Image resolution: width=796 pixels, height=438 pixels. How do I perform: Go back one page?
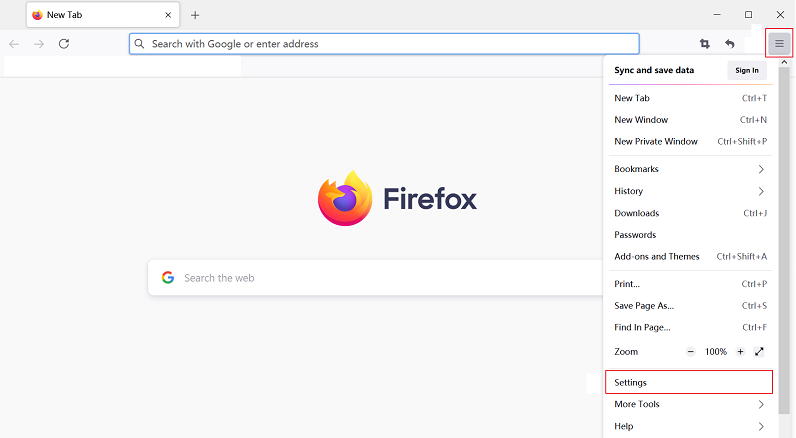click(14, 44)
